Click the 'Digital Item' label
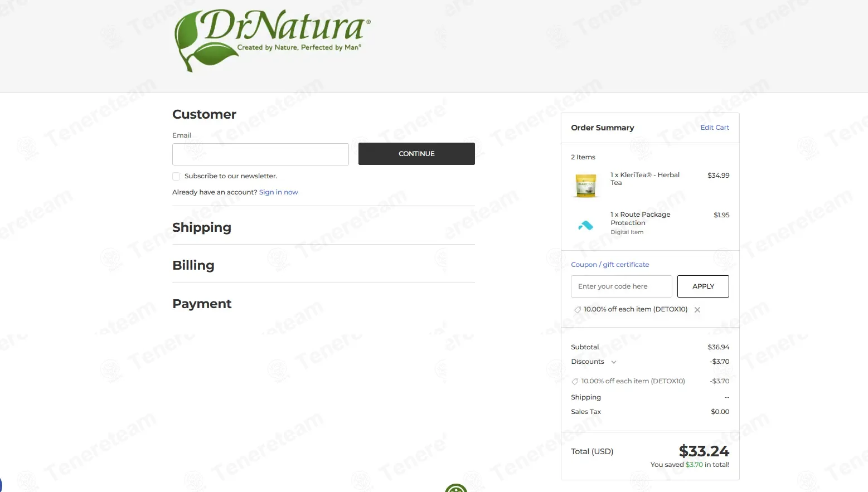This screenshot has width=868, height=492. (x=627, y=232)
